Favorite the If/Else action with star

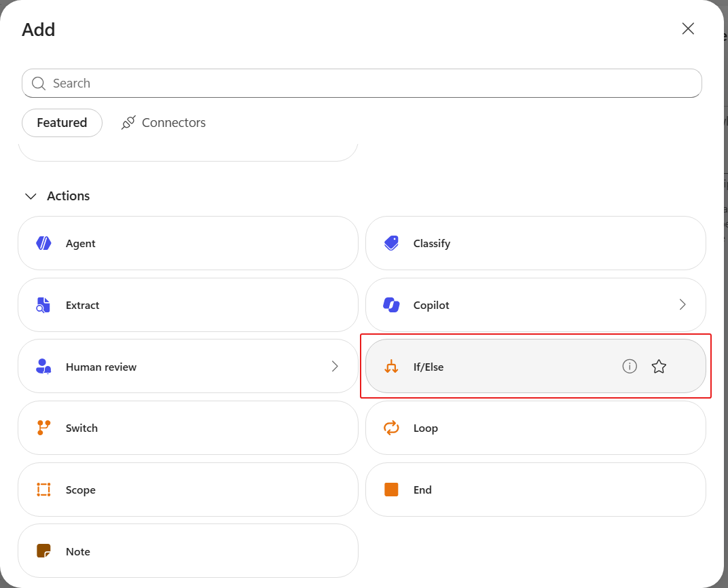[659, 367]
